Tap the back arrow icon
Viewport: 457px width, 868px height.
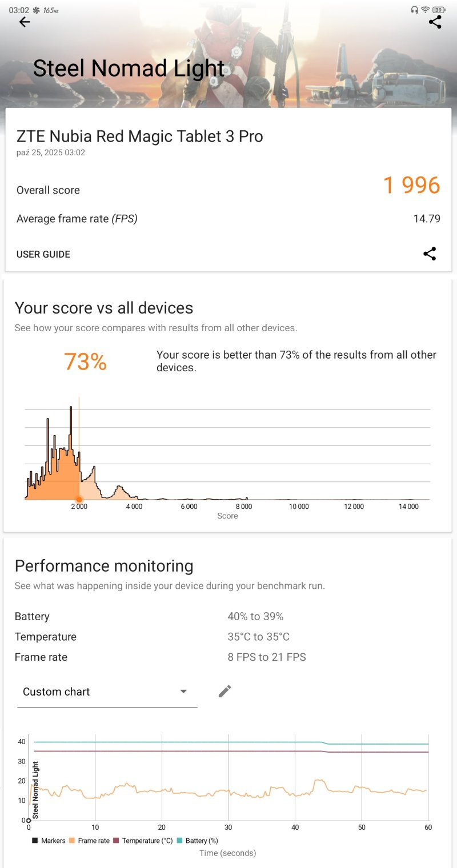click(x=24, y=22)
